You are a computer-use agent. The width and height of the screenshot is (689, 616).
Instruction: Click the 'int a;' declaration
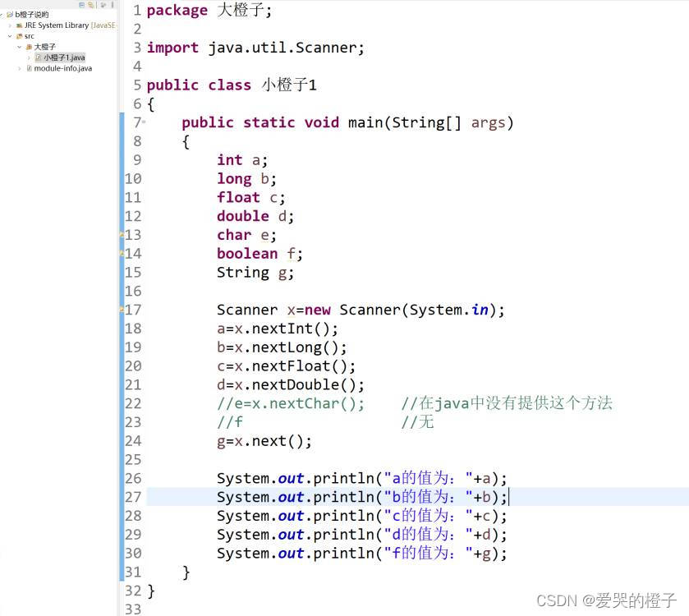[242, 160]
